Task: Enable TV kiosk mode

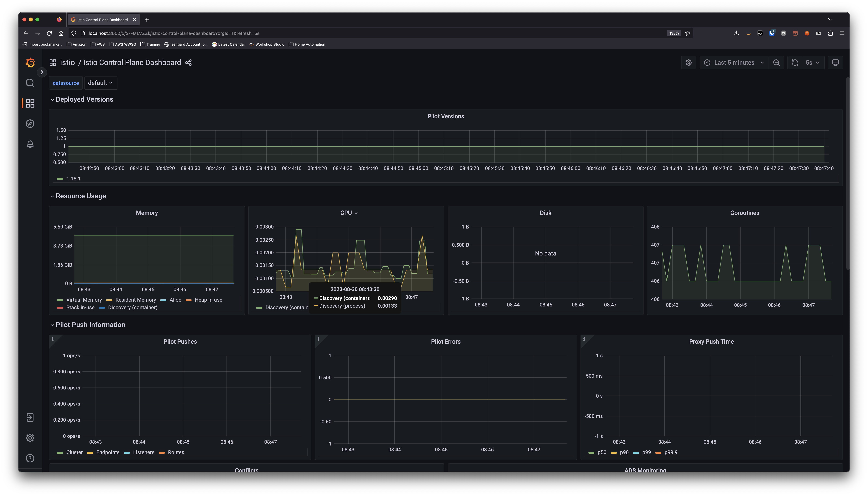Action: pyautogui.click(x=835, y=62)
